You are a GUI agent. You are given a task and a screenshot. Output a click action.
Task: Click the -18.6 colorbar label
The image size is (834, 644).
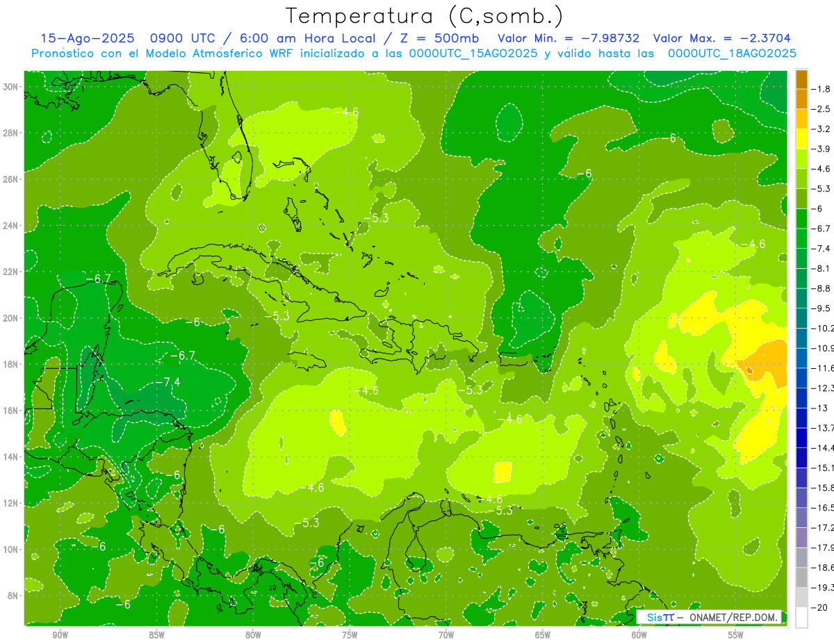click(x=824, y=568)
